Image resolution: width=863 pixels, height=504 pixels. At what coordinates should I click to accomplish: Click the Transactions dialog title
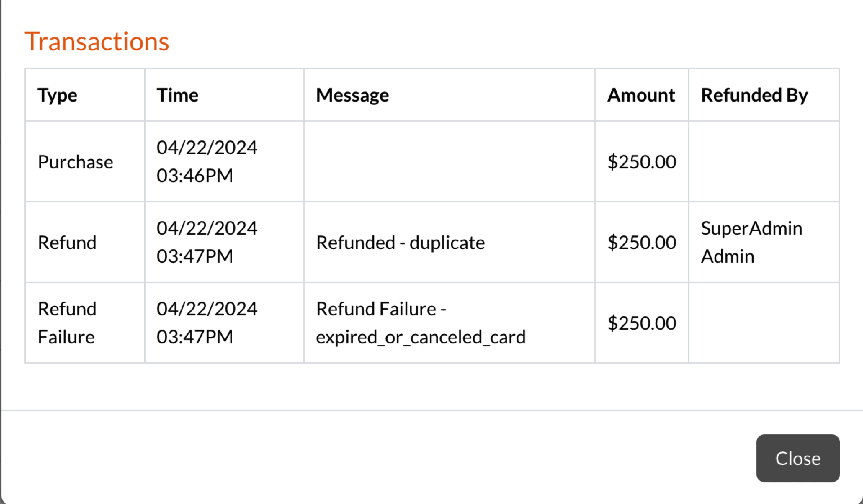[97, 41]
